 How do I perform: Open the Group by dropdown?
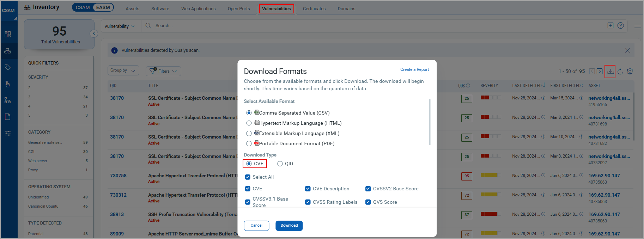coord(123,71)
